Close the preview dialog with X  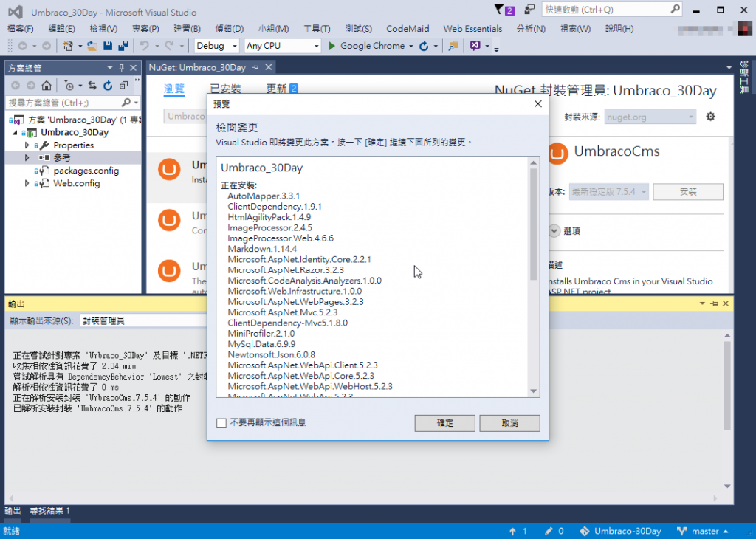(x=538, y=103)
